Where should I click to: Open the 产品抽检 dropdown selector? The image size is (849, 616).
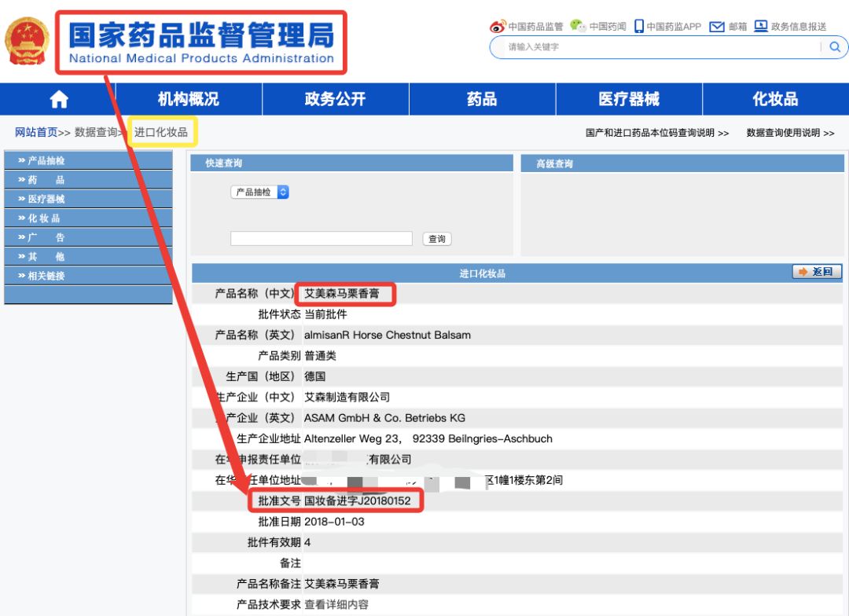pos(259,192)
